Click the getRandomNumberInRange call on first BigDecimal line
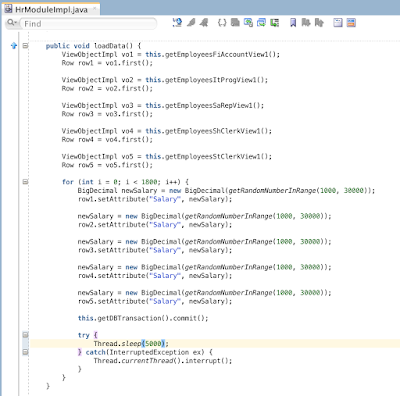 pyautogui.click(x=272, y=191)
